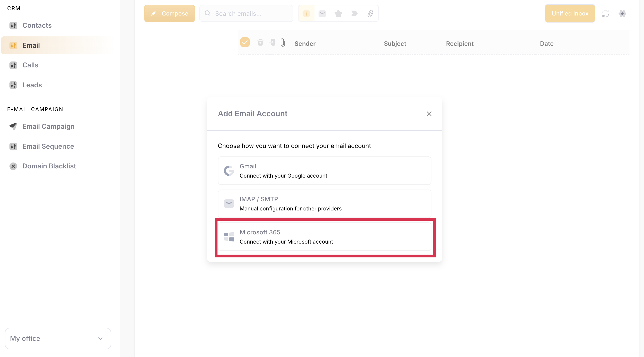Click the Unified Inbox button
The image size is (644, 357).
pyautogui.click(x=570, y=13)
